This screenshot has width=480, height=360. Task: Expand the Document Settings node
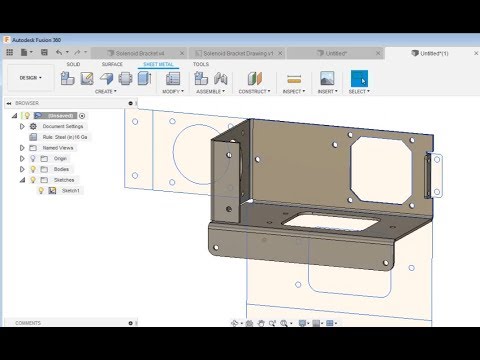(22, 126)
